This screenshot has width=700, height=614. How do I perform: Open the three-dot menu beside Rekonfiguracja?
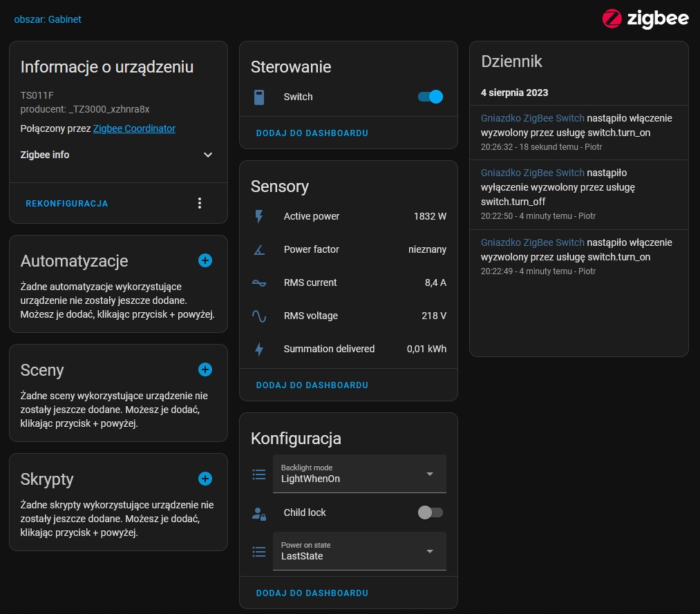pyautogui.click(x=200, y=203)
